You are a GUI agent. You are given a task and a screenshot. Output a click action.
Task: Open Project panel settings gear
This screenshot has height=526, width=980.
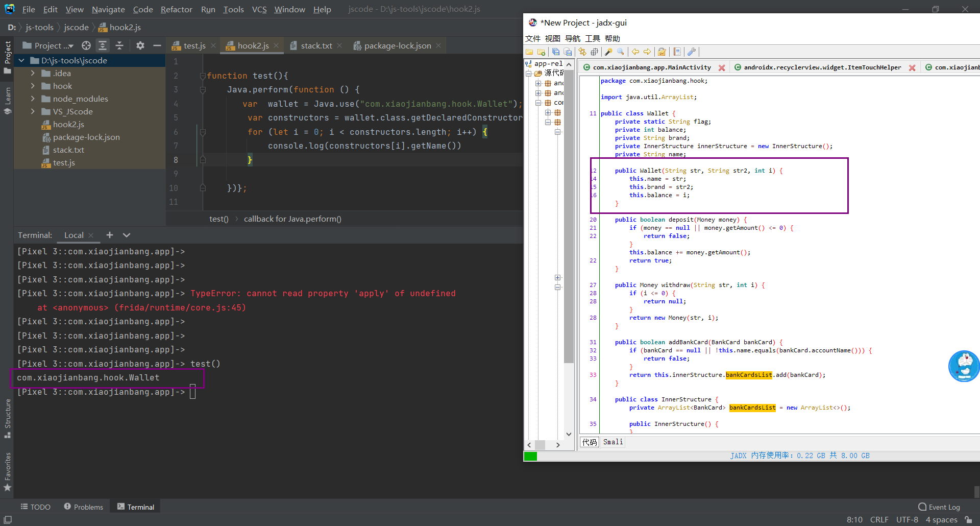click(x=140, y=45)
